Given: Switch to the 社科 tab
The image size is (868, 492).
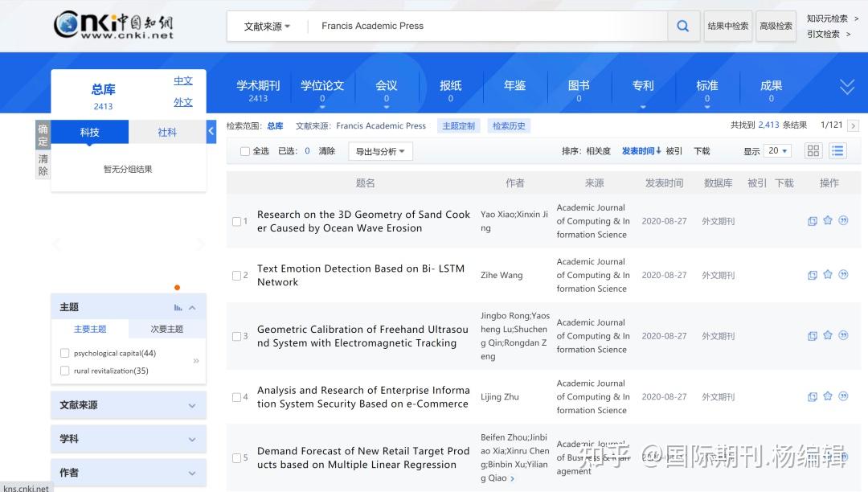Looking at the screenshot, I should point(167,132).
